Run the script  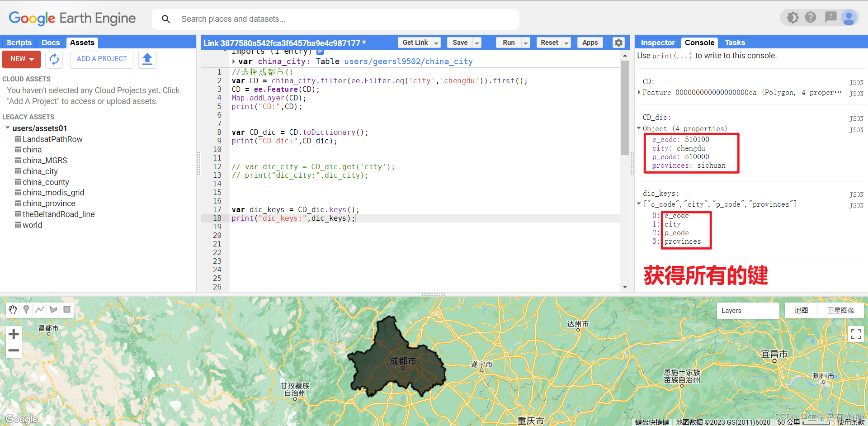pos(509,43)
